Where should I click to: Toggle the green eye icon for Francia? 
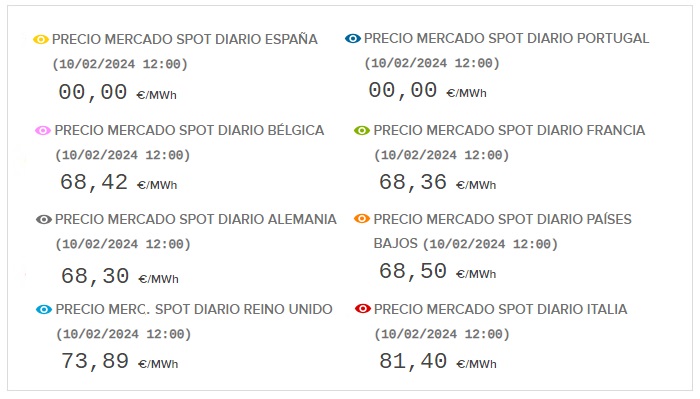(362, 131)
